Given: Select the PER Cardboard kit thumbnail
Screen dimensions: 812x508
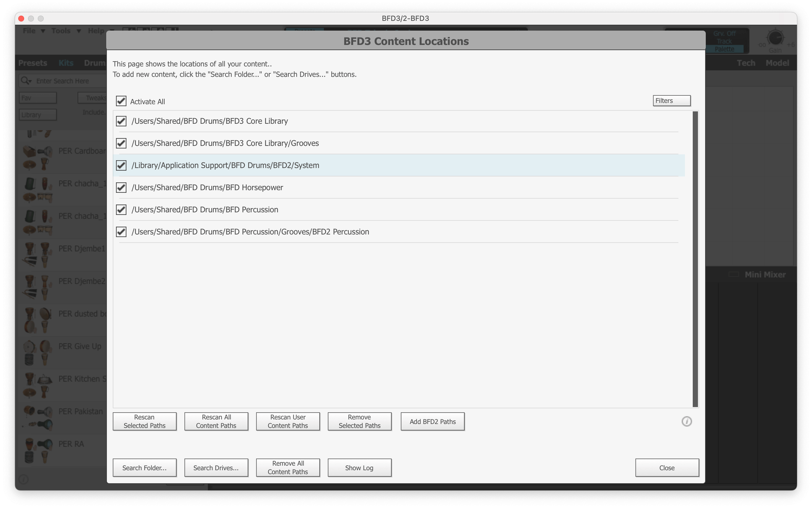Looking at the screenshot, I should (38, 158).
